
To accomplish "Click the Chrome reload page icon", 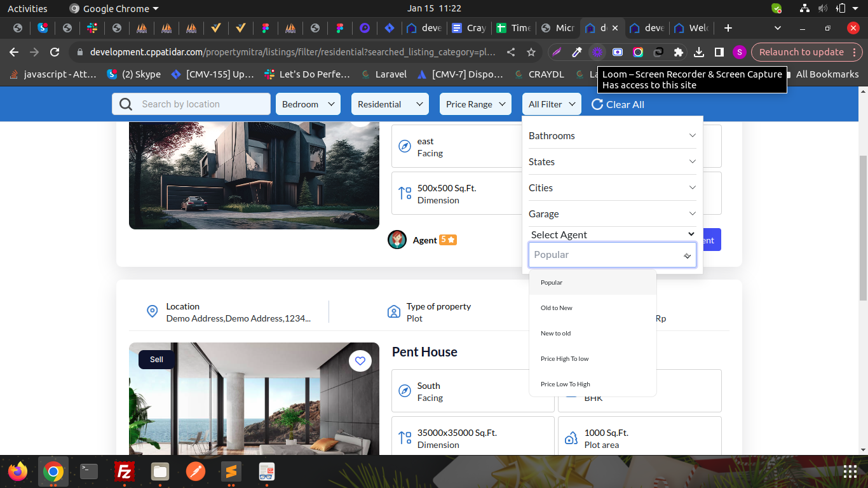I will [55, 52].
